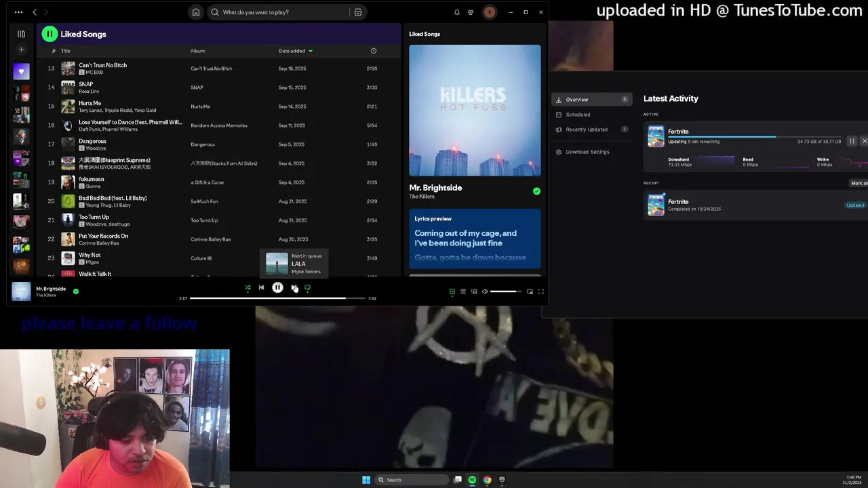Go to Spotify Home
Image resolution: width=868 pixels, height=488 pixels.
click(x=196, y=12)
